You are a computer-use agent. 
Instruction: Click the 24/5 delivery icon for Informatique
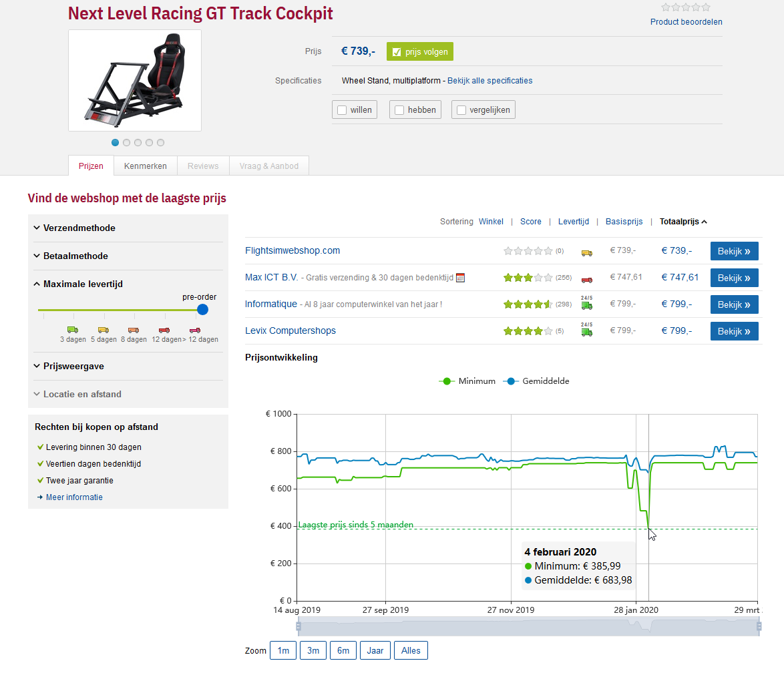586,304
